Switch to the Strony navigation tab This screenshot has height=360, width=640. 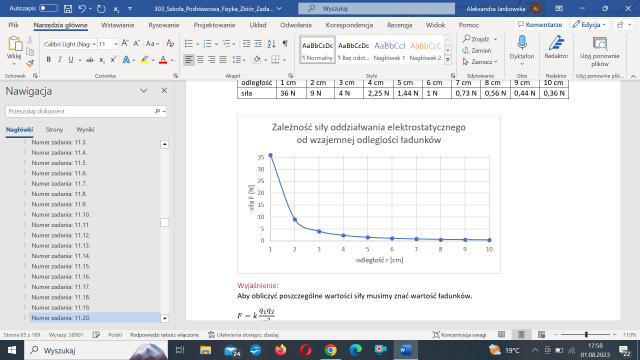tap(54, 129)
